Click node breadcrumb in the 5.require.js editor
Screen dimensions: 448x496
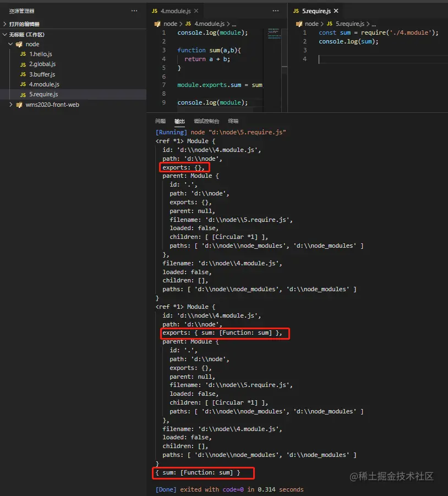[x=312, y=24]
